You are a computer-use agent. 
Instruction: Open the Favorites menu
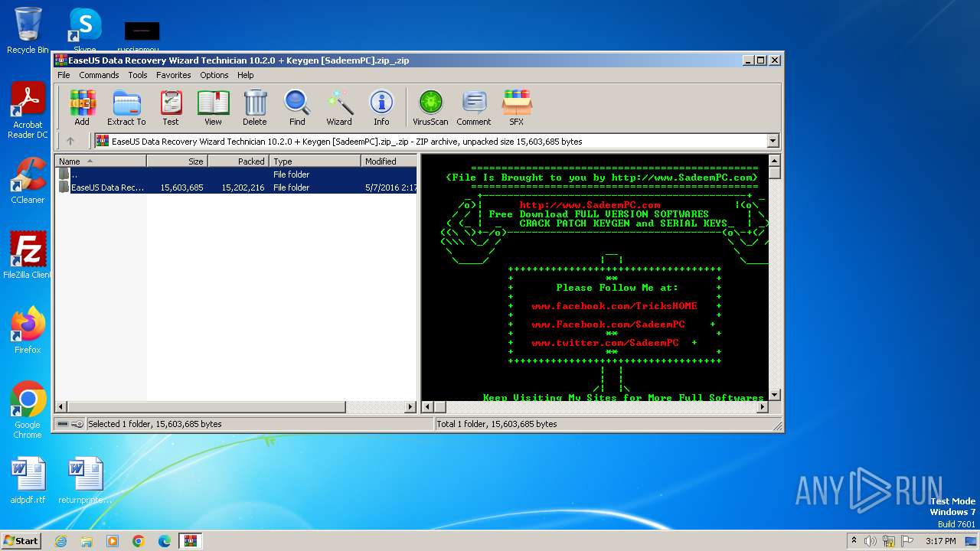pyautogui.click(x=174, y=75)
